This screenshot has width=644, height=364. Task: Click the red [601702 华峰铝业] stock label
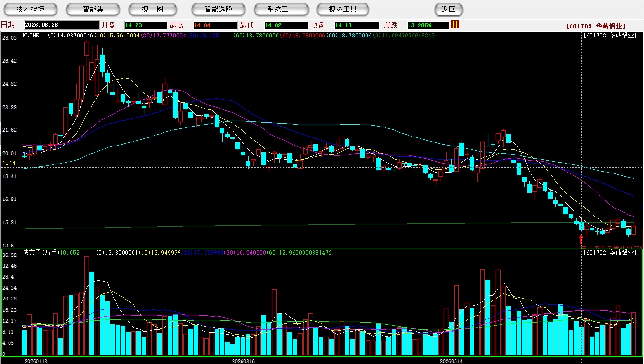tap(595, 27)
